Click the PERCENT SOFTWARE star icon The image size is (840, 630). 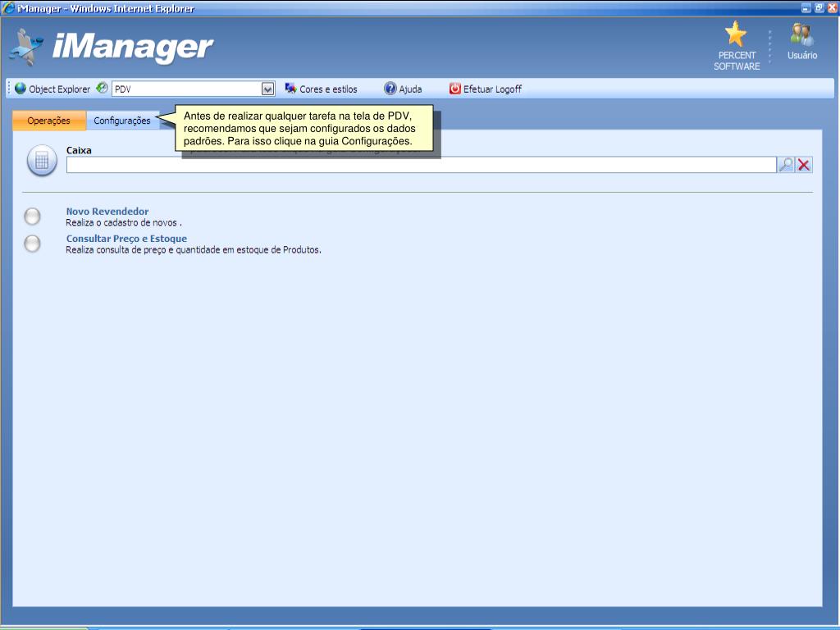(x=736, y=34)
